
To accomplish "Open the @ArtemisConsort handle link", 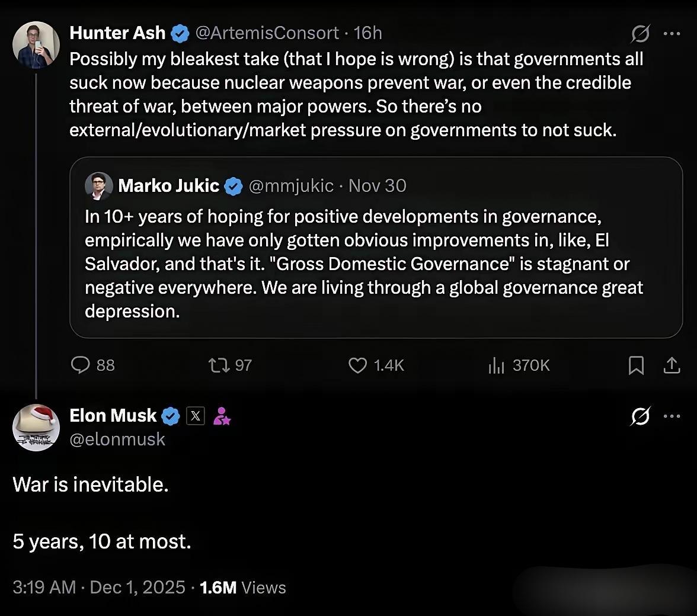I will click(x=267, y=33).
